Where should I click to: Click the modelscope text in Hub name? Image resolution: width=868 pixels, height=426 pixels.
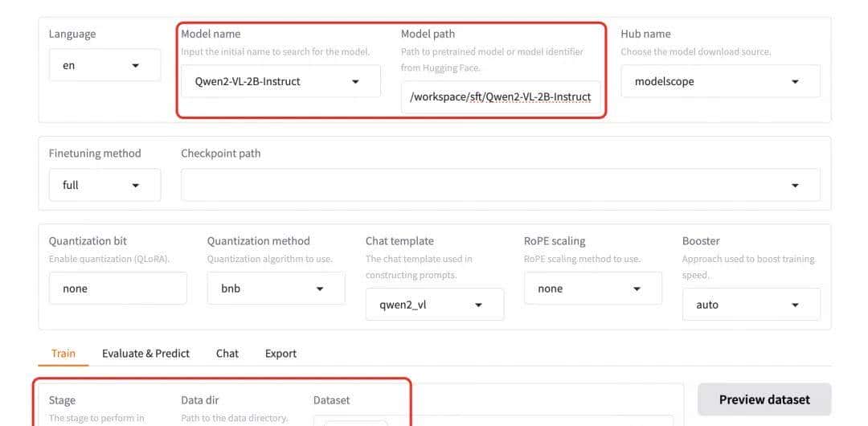pos(664,81)
